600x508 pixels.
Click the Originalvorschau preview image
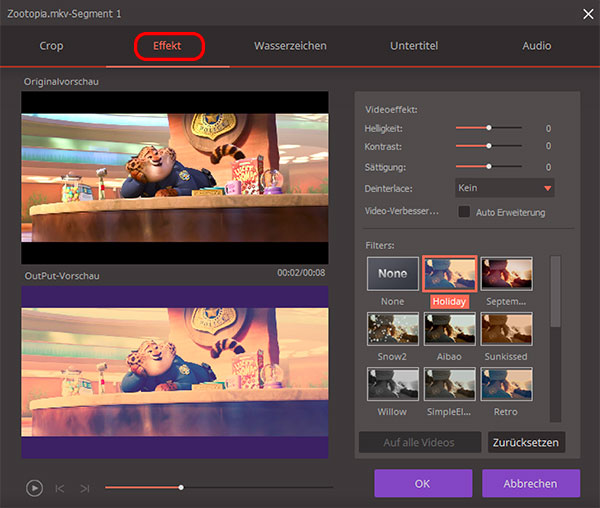[175, 177]
